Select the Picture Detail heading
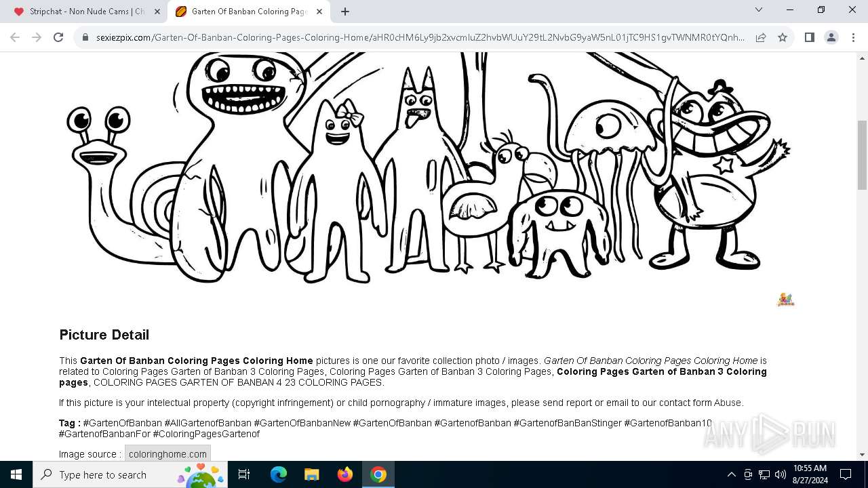This screenshot has width=868, height=488. click(104, 335)
